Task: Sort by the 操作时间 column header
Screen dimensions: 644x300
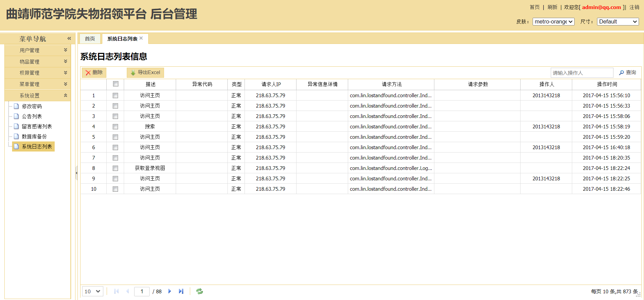Action: pos(607,84)
